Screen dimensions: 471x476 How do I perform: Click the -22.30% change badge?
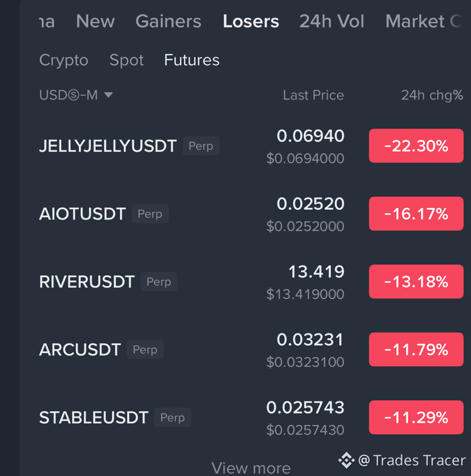[416, 146]
